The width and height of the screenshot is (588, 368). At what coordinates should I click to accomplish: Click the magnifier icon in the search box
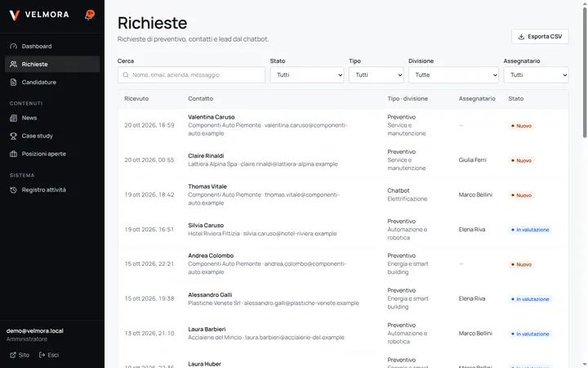[126, 74]
